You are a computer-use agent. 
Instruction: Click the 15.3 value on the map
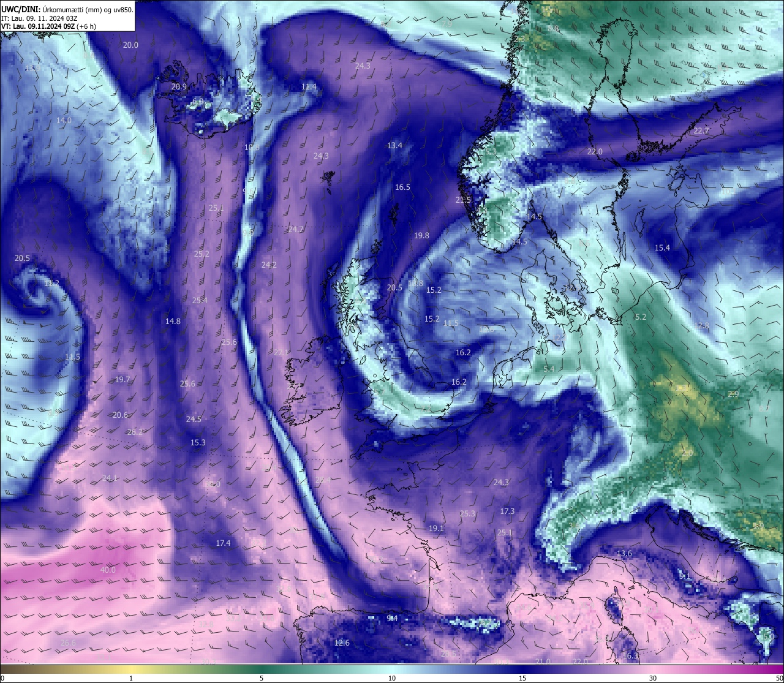tap(198, 443)
